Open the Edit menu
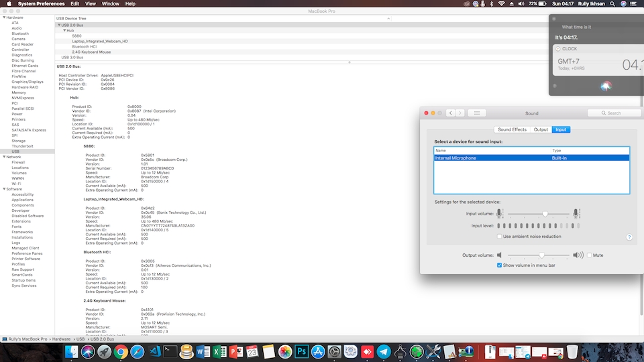This screenshot has height=362, width=644. (x=74, y=4)
